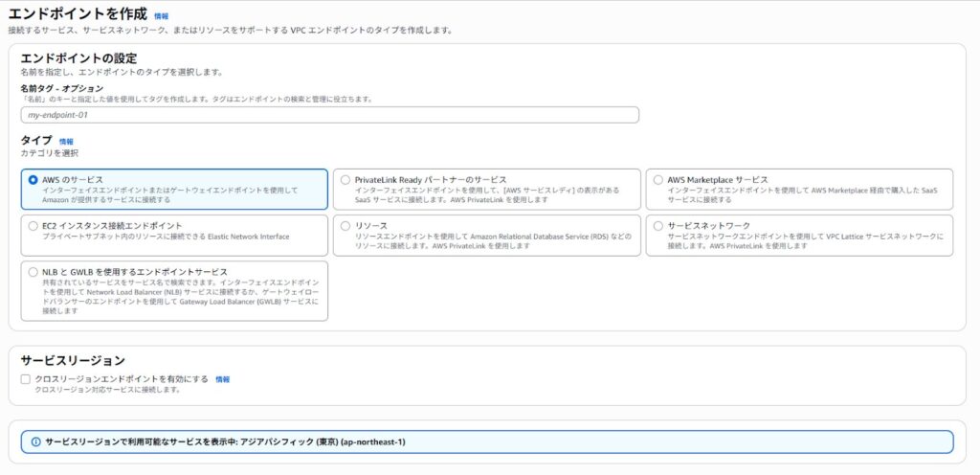Click the サービスリージョン section heading
Viewport: 980px width, 475px height.
point(73,360)
